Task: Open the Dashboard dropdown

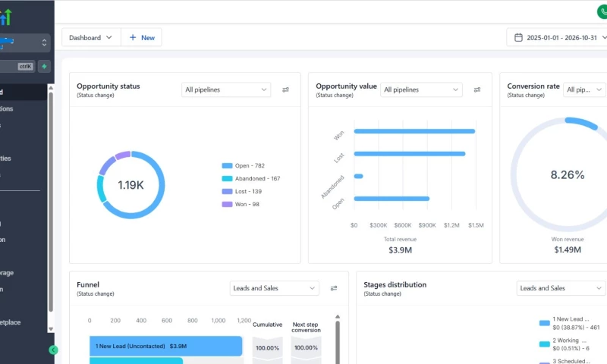Action: (91, 37)
